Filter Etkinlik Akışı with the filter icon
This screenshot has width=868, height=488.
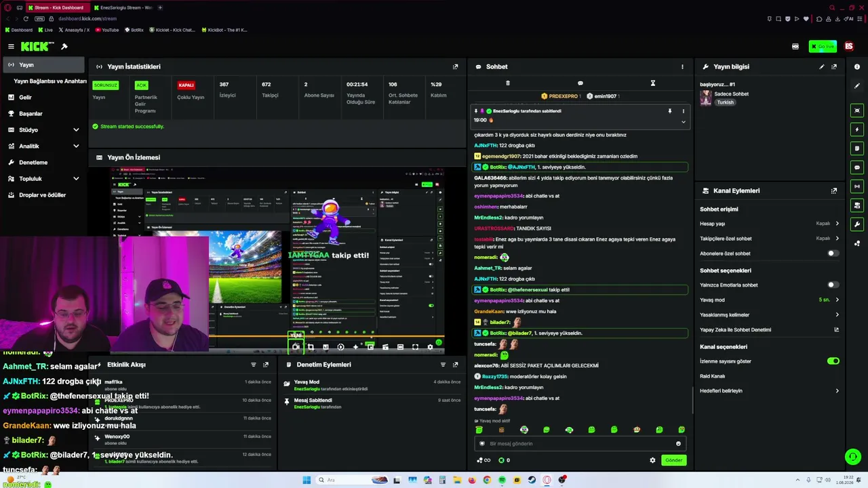(254, 365)
